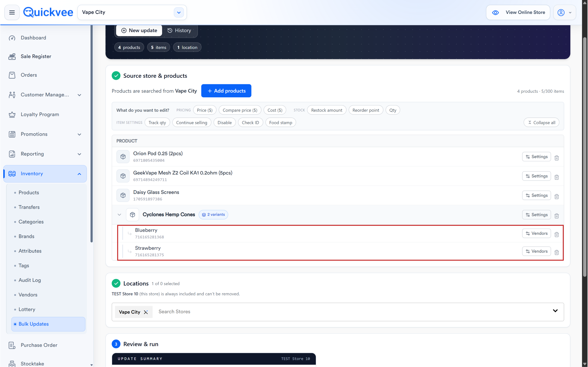Open Settings for Orion Pod 0.25
The height and width of the screenshot is (367, 588).
pos(537,157)
